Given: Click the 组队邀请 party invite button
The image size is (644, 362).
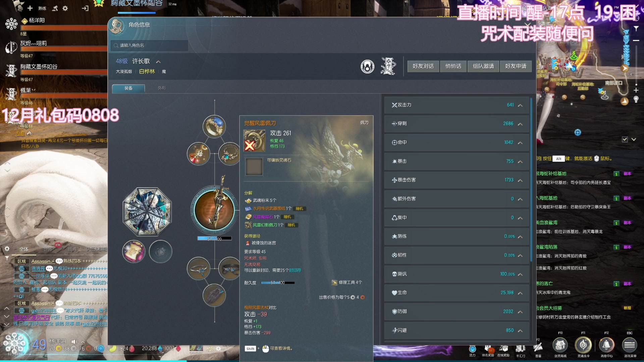Looking at the screenshot, I should click(483, 66).
